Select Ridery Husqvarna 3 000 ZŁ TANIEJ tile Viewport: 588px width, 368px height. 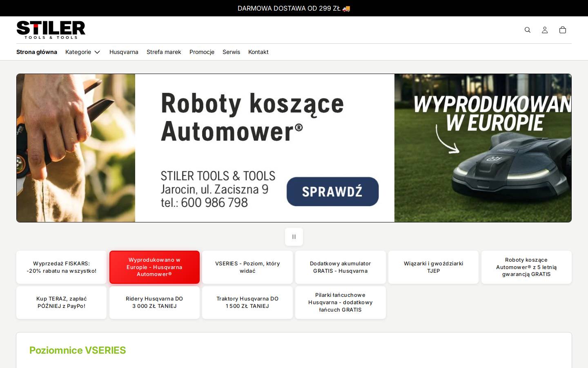click(154, 303)
